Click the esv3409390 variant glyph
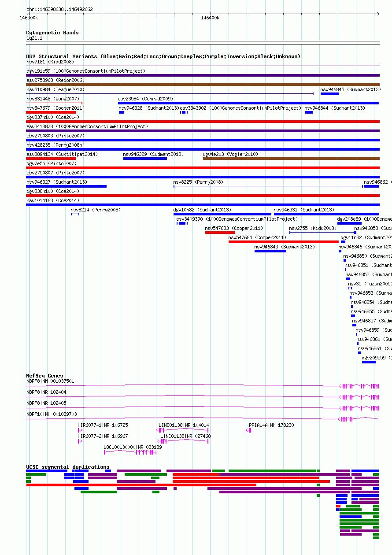Viewport: 392px width, 555px height. [182, 223]
